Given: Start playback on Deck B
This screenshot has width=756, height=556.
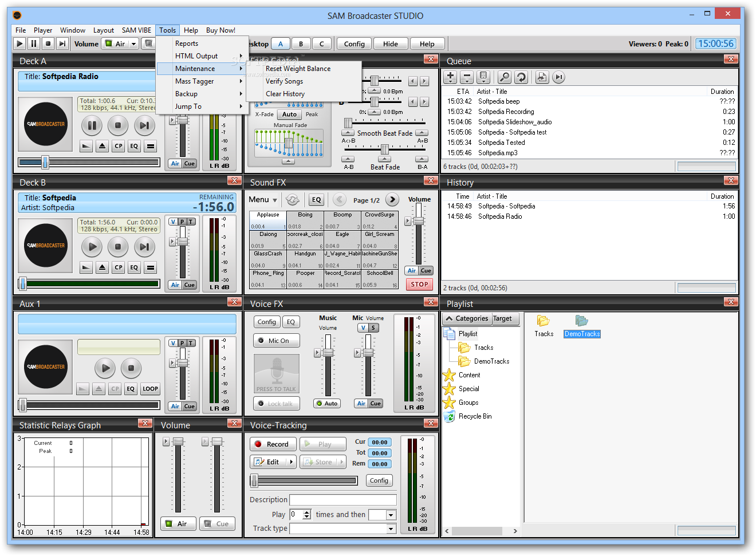Looking at the screenshot, I should click(x=92, y=247).
